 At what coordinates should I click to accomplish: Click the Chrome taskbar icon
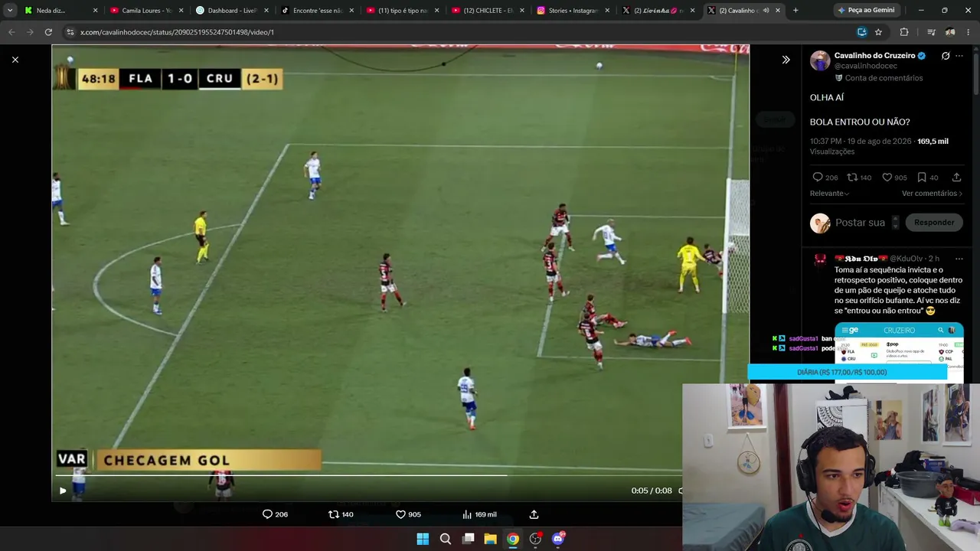(x=513, y=539)
